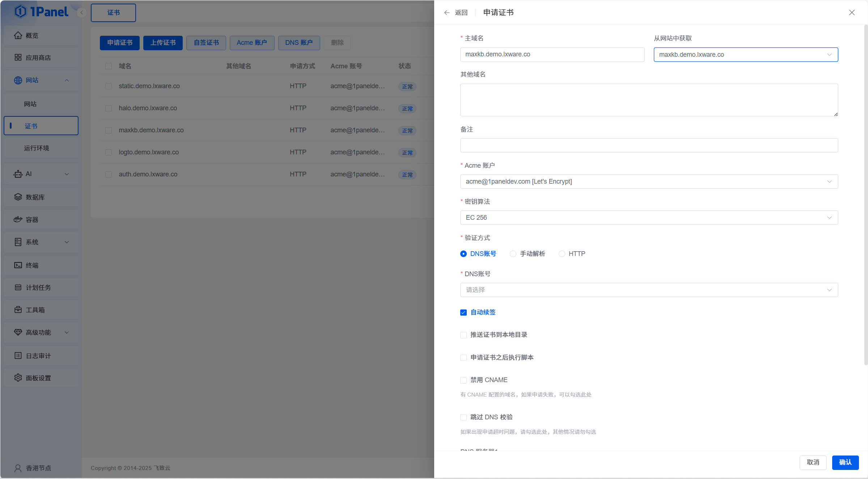Click the 面板设置 gear icon
The image size is (868, 479).
[x=18, y=378]
